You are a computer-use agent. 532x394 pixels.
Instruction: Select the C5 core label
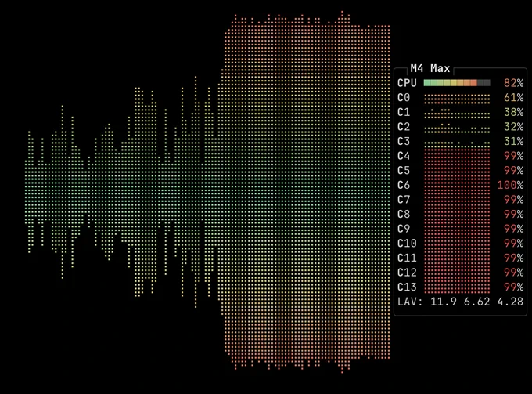coord(404,171)
